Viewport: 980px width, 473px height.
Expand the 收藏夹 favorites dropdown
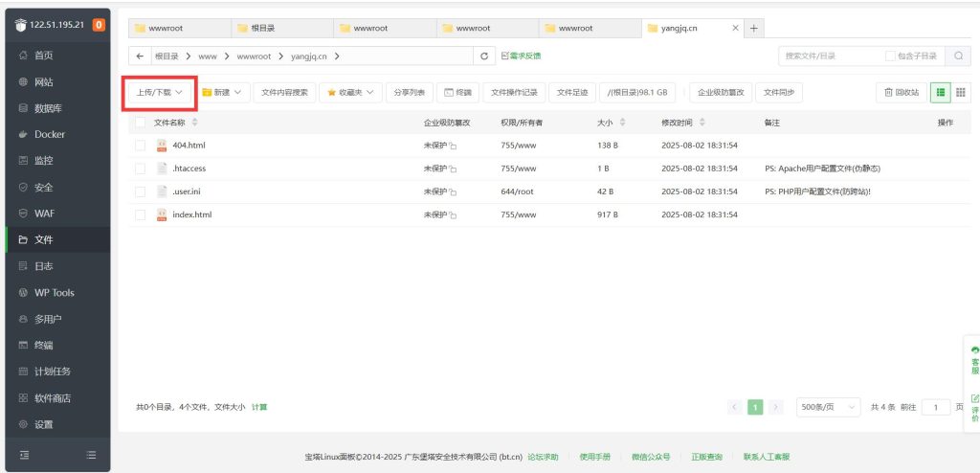coord(350,93)
